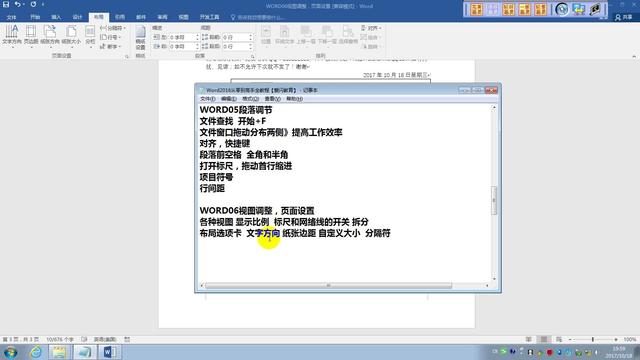
Task: Launch Internet Explorer from the taskbar
Action: point(36,352)
